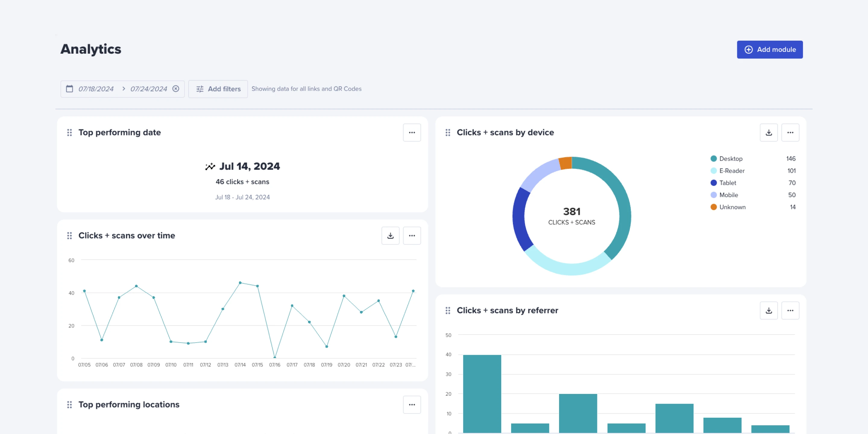Download the Clicks + scans over time data

point(390,235)
